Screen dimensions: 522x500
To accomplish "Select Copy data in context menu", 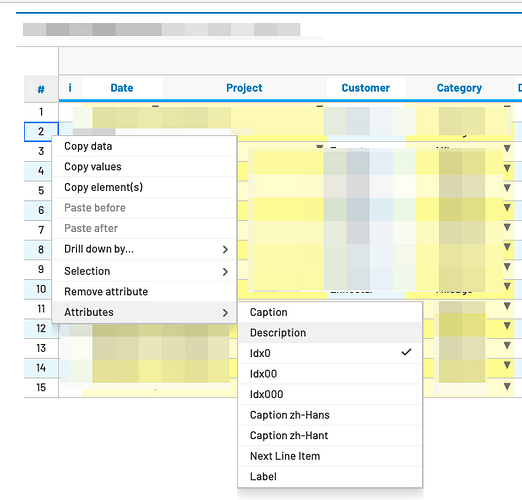I will (x=144, y=146).
